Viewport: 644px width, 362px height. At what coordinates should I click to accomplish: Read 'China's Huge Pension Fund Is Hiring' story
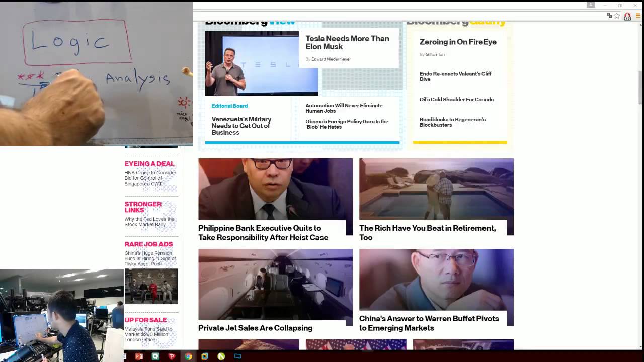(x=150, y=258)
